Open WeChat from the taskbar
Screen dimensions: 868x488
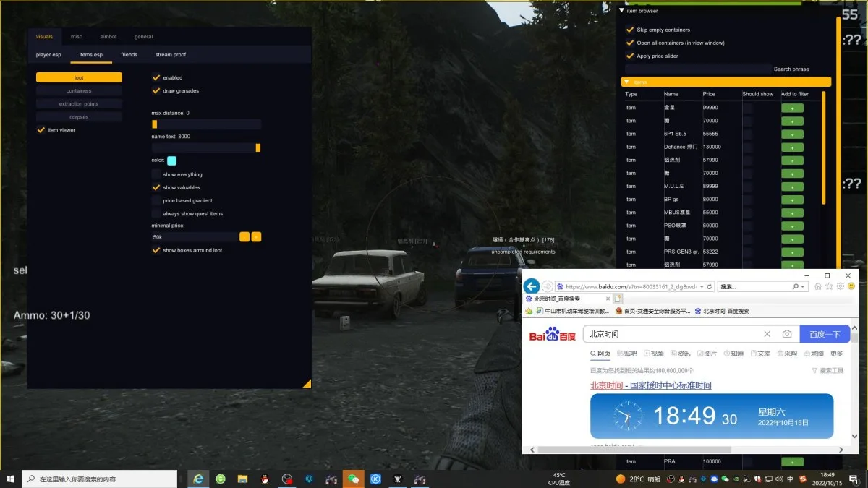coord(353,479)
